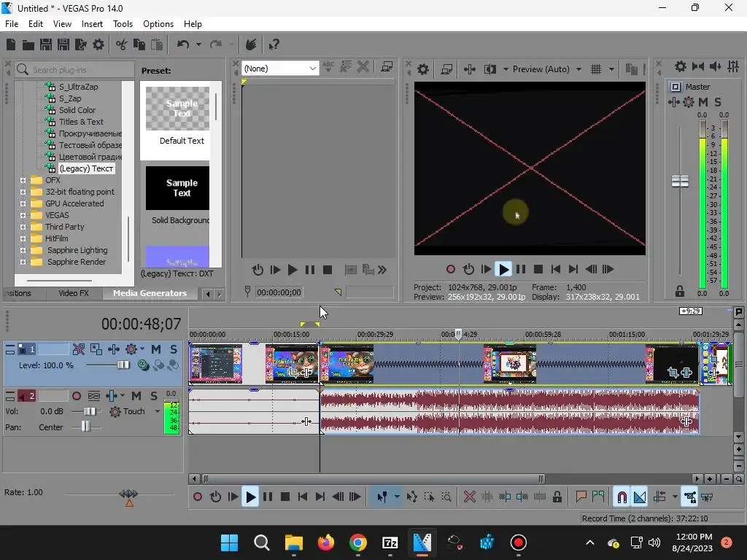Expand the Third Party folder
Screen dimensions: 747x560
click(23, 227)
